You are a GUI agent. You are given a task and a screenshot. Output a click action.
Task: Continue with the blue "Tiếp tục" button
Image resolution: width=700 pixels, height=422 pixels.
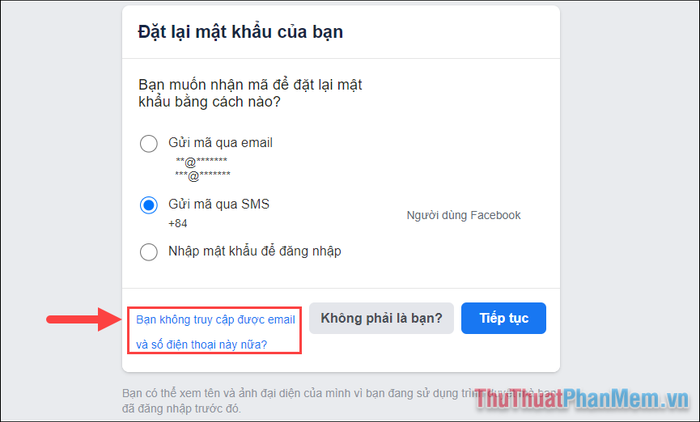click(x=504, y=318)
